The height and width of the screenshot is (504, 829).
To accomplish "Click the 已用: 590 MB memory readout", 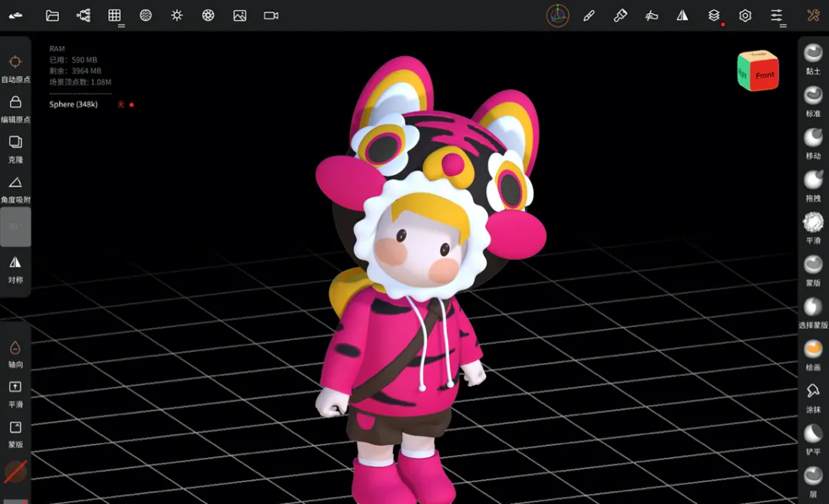I will point(73,60).
